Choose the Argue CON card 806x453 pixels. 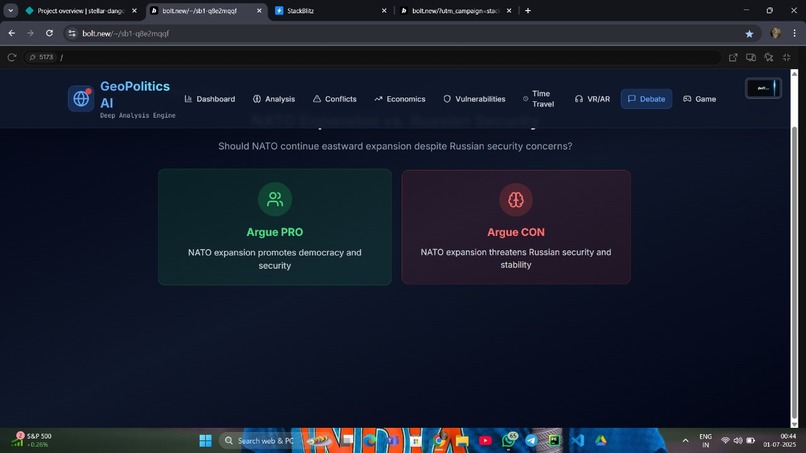(x=516, y=227)
